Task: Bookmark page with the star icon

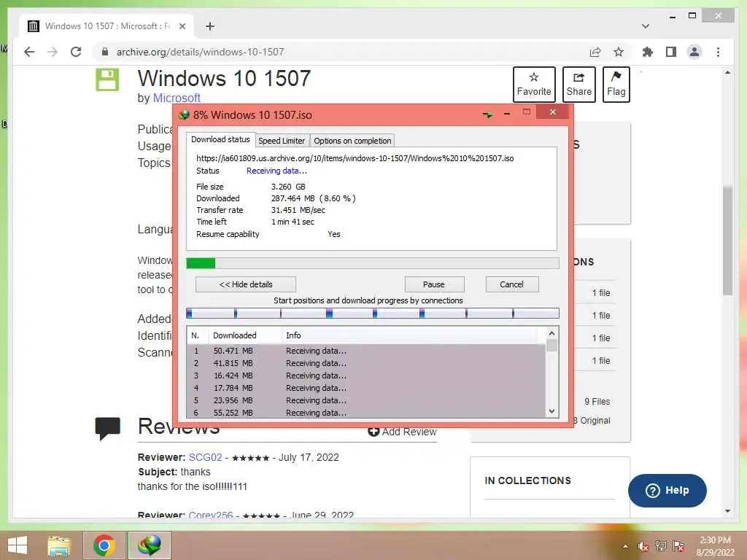Action: 619,52
